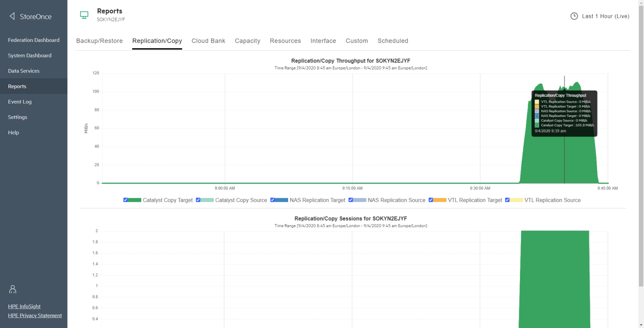This screenshot has width=644, height=328.
Task: Open the Cloud Bank report tab
Action: click(208, 41)
